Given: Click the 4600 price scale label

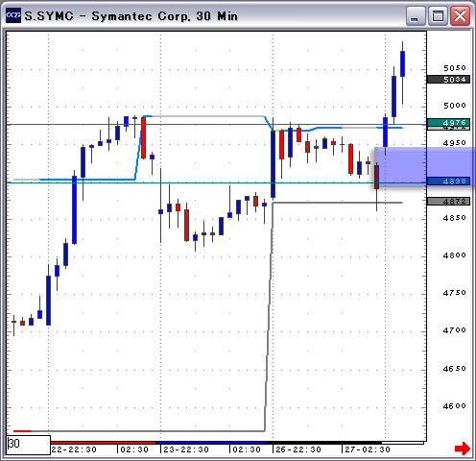Looking at the screenshot, I should pos(455,406).
